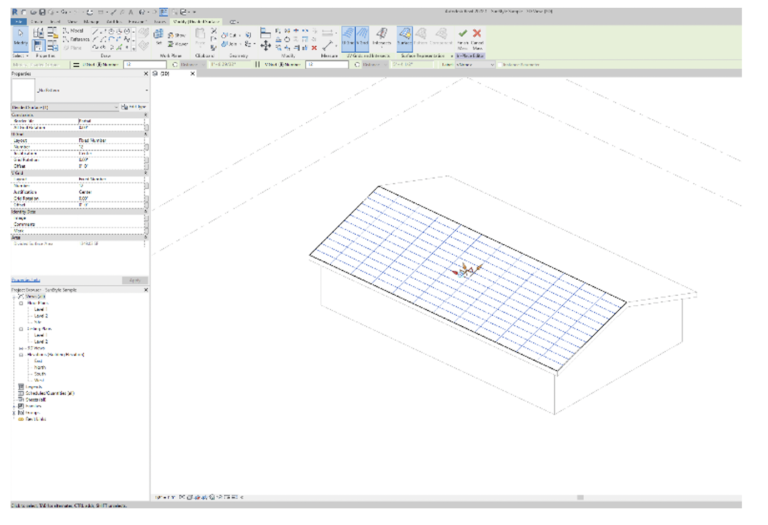Select the Modify | Divided Surface tab
Screen dimensions: 768x525
tap(196, 22)
